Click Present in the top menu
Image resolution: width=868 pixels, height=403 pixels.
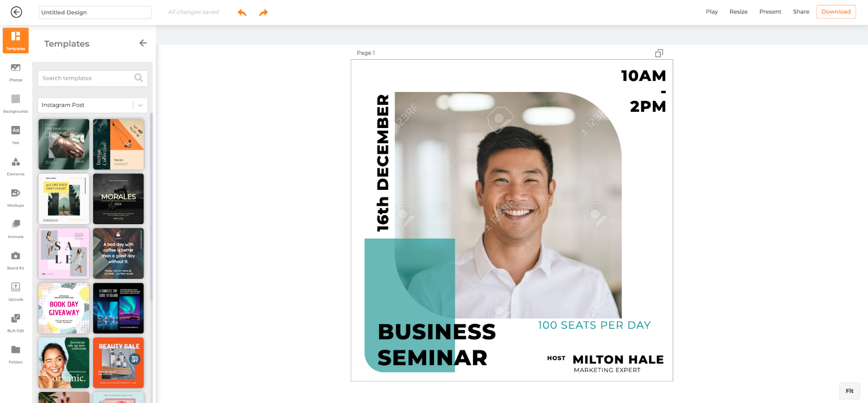pyautogui.click(x=770, y=12)
